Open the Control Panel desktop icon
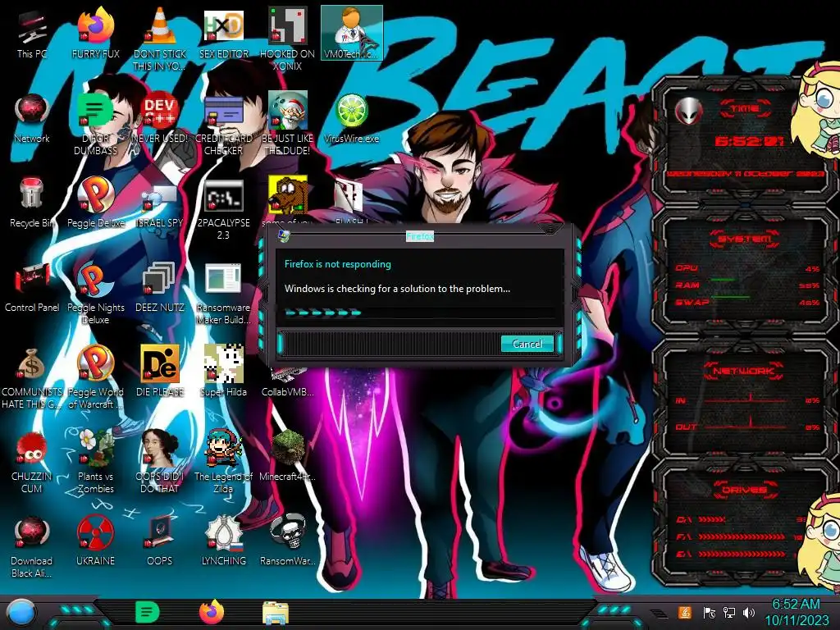The height and width of the screenshot is (630, 840). tap(32, 288)
